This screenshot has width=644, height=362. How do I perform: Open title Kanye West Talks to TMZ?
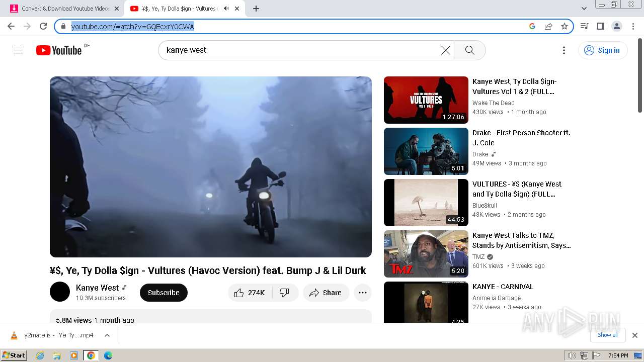coord(522,240)
